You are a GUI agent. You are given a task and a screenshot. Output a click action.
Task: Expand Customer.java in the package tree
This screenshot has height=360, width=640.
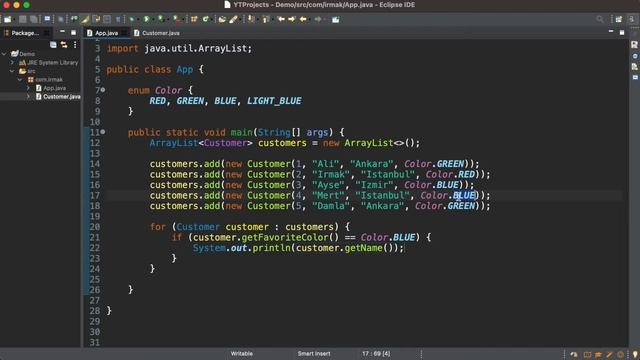(28, 96)
